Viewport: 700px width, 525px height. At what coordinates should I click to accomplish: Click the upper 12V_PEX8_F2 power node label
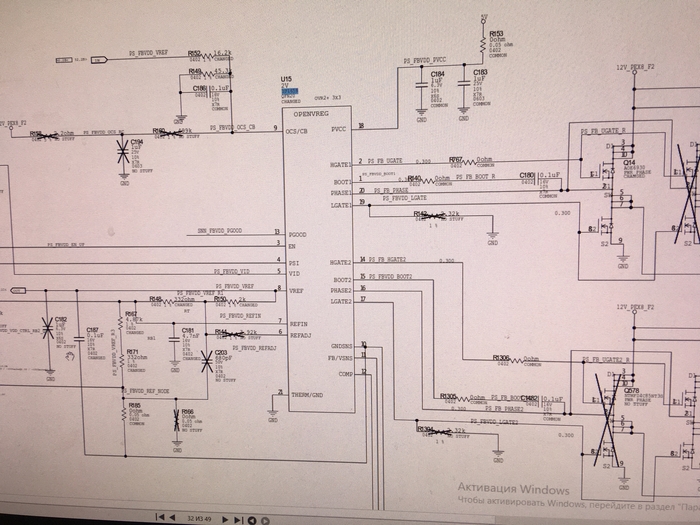coord(635,67)
